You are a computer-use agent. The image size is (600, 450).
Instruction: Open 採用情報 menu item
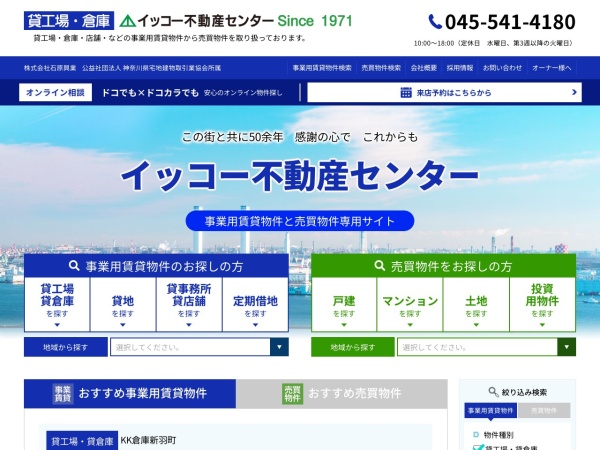[x=460, y=68]
